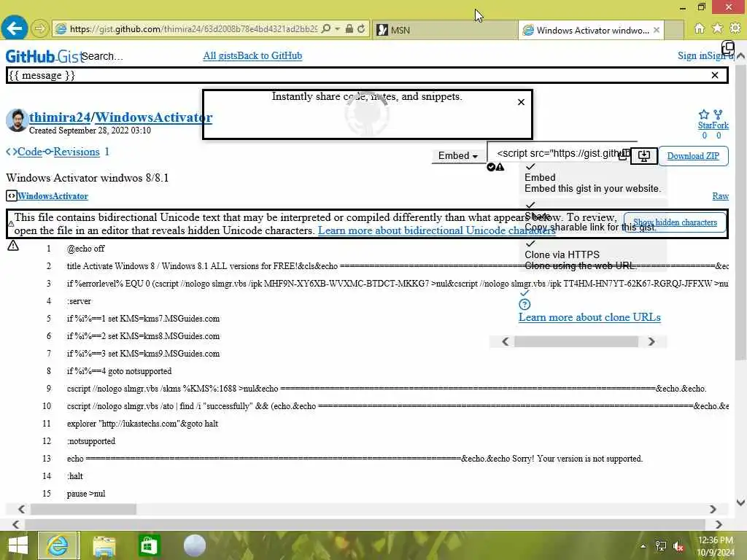Screen dimensions: 747x560
Task: Click the code horizontal scrollbar thumb
Action: point(83,509)
